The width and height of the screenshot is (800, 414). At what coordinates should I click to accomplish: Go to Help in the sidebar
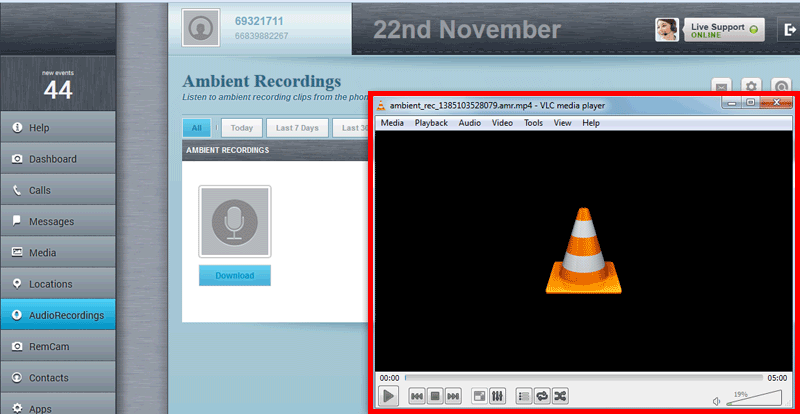pyautogui.click(x=58, y=127)
